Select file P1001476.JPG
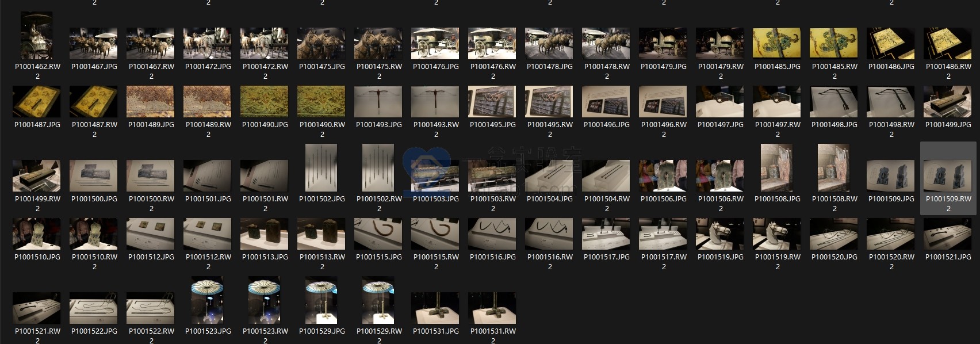Image resolution: width=980 pixels, height=344 pixels. coord(435,44)
